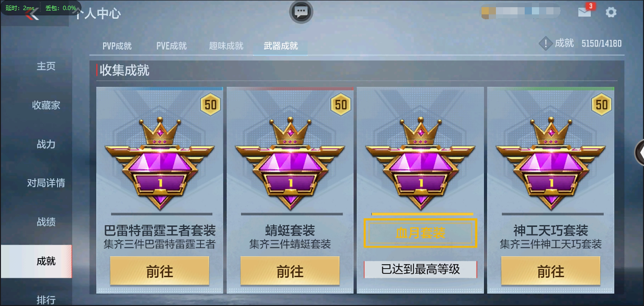Open 对局详情 in the left sidebar
The height and width of the screenshot is (306, 644).
click(x=46, y=183)
